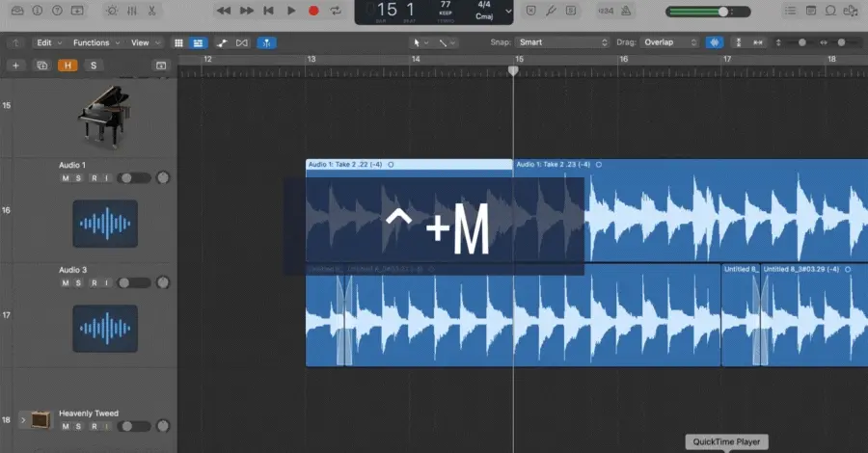Toggle global Solo S button in track header
This screenshot has width=868, height=453.
tap(94, 66)
